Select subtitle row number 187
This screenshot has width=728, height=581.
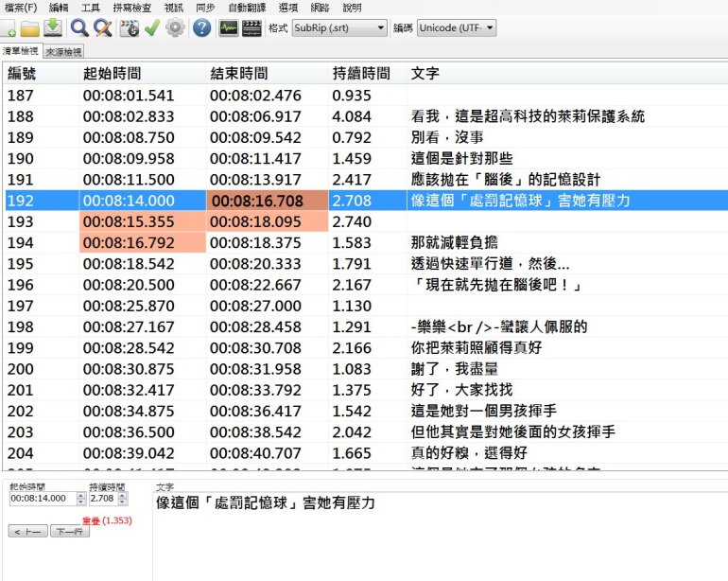tap(366, 96)
